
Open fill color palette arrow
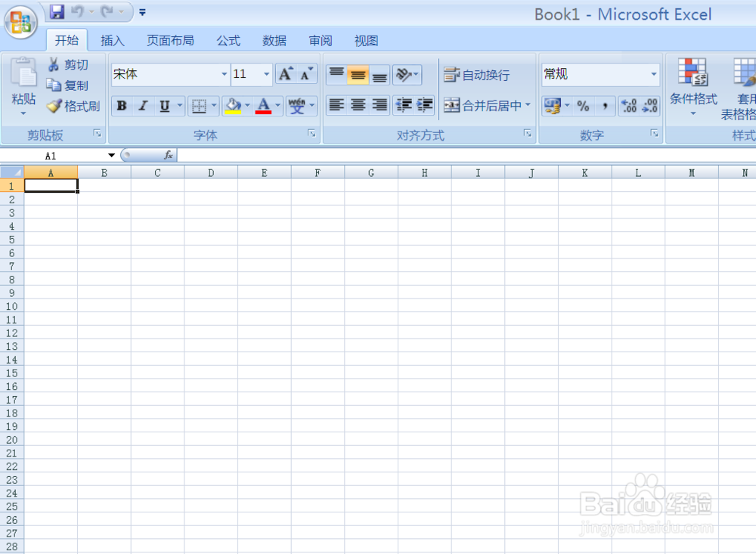click(x=248, y=106)
